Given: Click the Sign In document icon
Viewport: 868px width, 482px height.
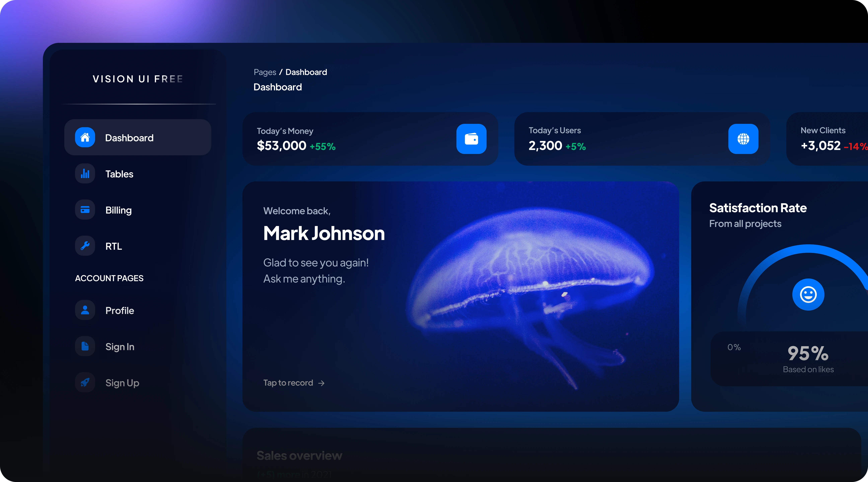Looking at the screenshot, I should point(85,346).
